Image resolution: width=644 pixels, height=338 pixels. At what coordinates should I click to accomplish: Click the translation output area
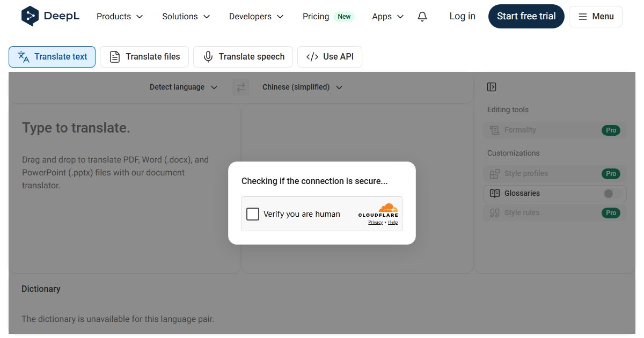tap(357, 189)
